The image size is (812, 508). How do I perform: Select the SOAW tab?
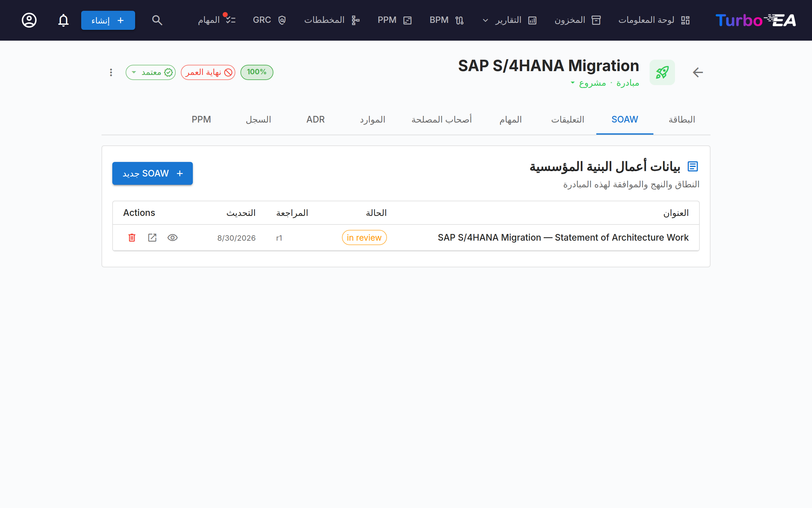625,120
